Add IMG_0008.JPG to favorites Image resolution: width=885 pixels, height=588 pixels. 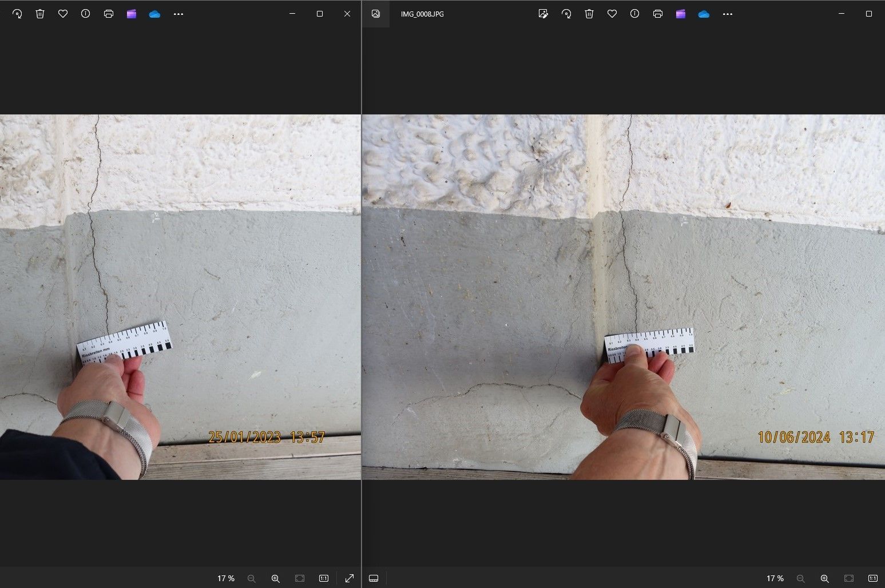pos(612,14)
